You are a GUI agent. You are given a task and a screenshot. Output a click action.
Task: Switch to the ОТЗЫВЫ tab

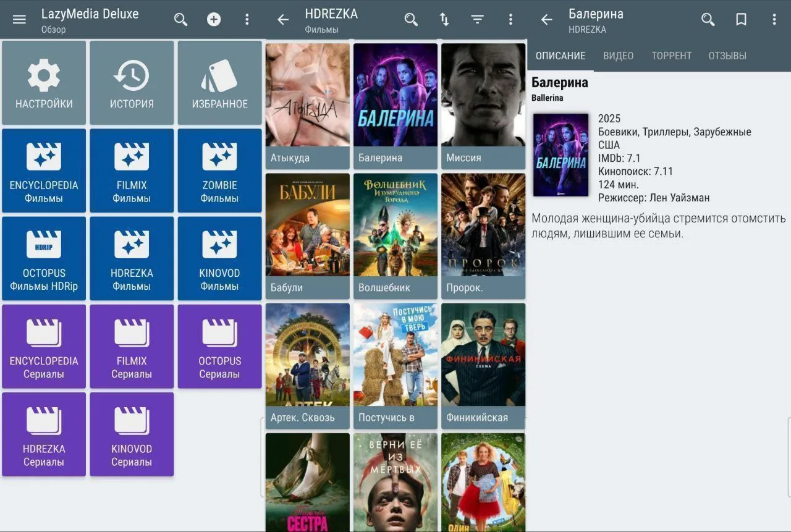point(727,56)
